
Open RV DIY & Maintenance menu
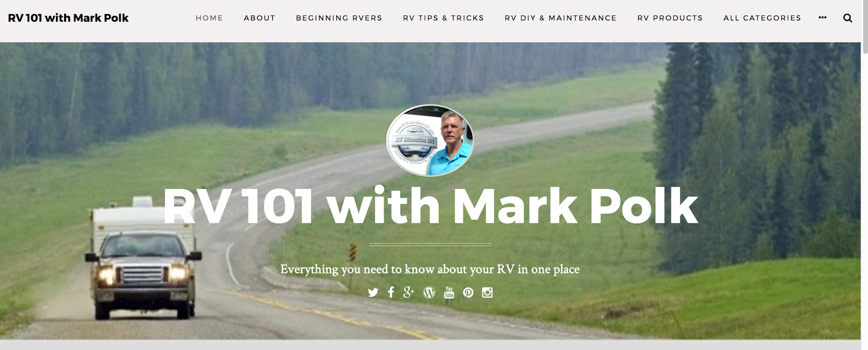(560, 18)
